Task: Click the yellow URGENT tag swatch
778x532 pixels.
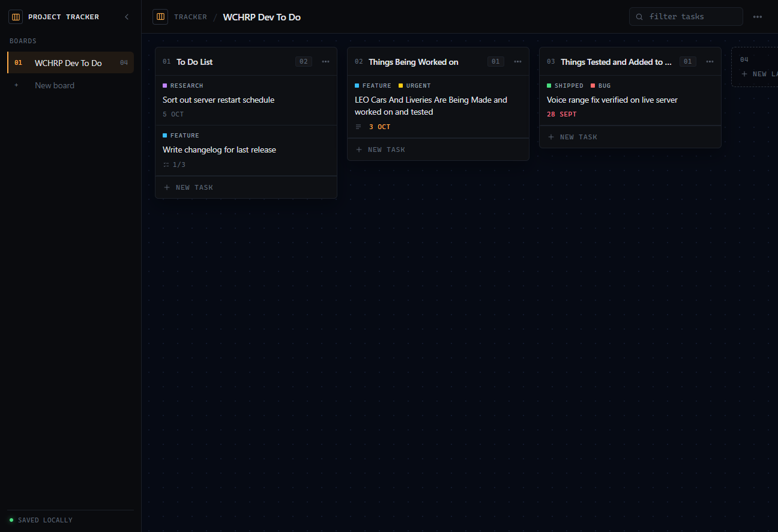Action: (x=401, y=86)
